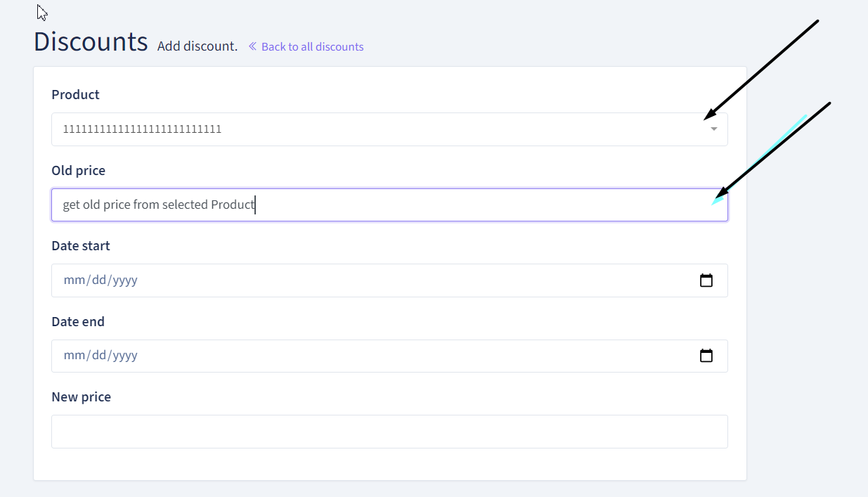Viewport: 868px width, 497px height.
Task: Click the Add discount heading text
Action: click(197, 46)
